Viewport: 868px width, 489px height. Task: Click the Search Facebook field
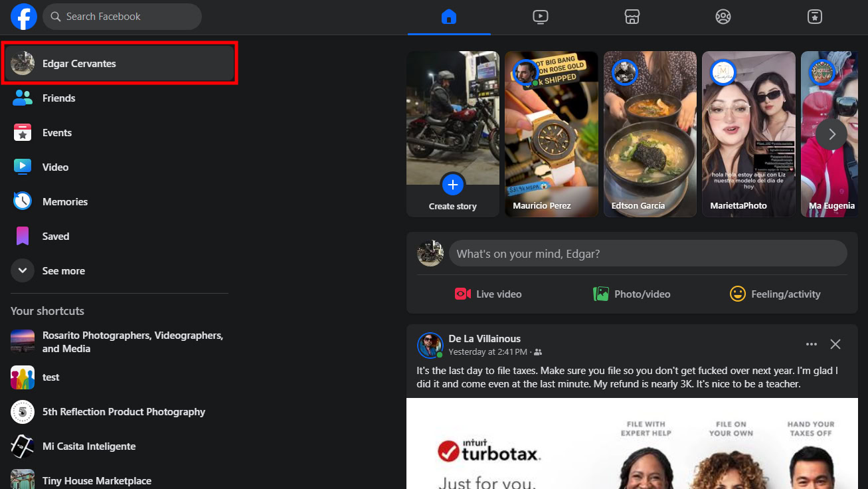coord(122,17)
